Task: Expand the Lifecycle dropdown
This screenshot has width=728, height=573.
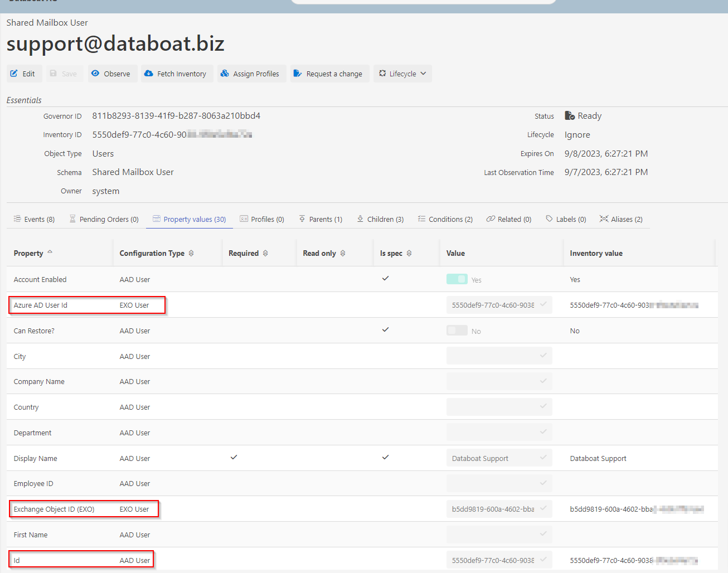Action: point(402,74)
